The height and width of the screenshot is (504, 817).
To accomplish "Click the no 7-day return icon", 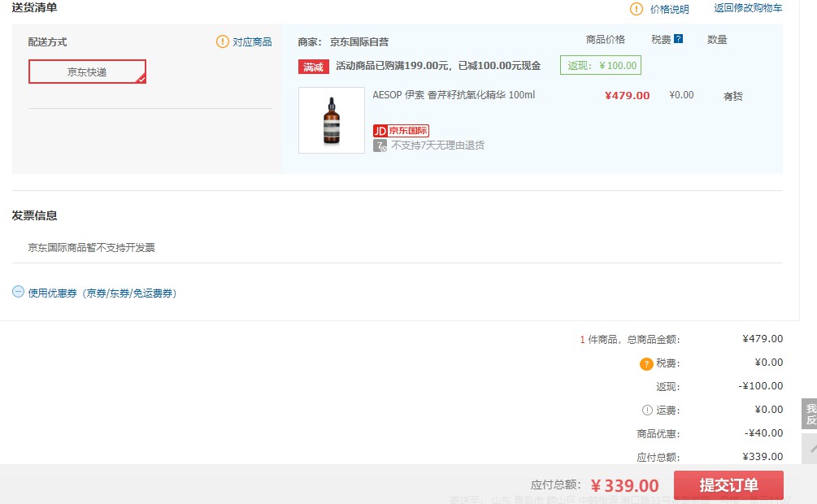I will point(380,146).
